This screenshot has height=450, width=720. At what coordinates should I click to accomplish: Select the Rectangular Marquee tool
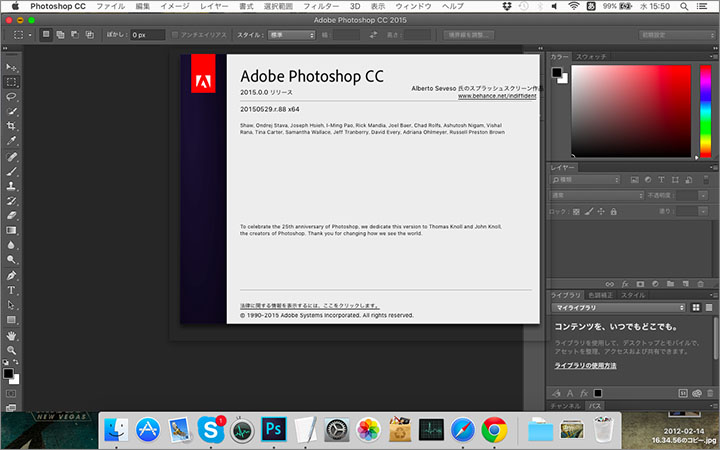pyautogui.click(x=11, y=82)
